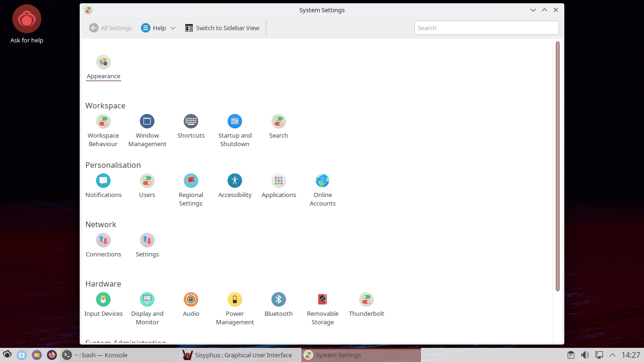Open the application launcher in the taskbar
Image resolution: width=644 pixels, height=362 pixels.
[7, 355]
